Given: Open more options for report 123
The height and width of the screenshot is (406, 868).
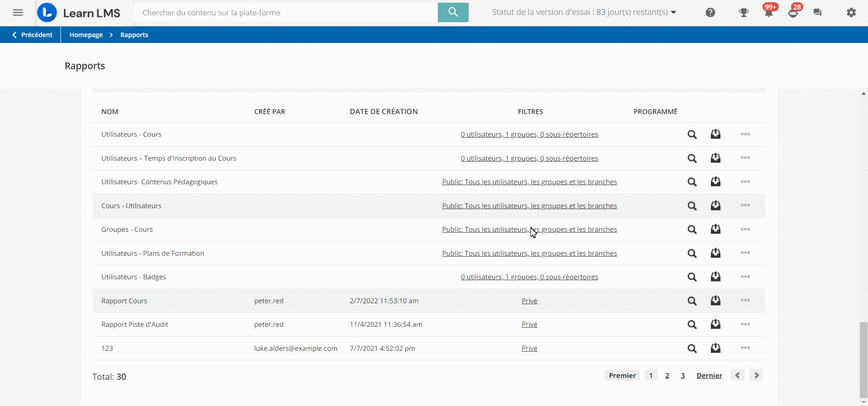Looking at the screenshot, I should (x=745, y=348).
